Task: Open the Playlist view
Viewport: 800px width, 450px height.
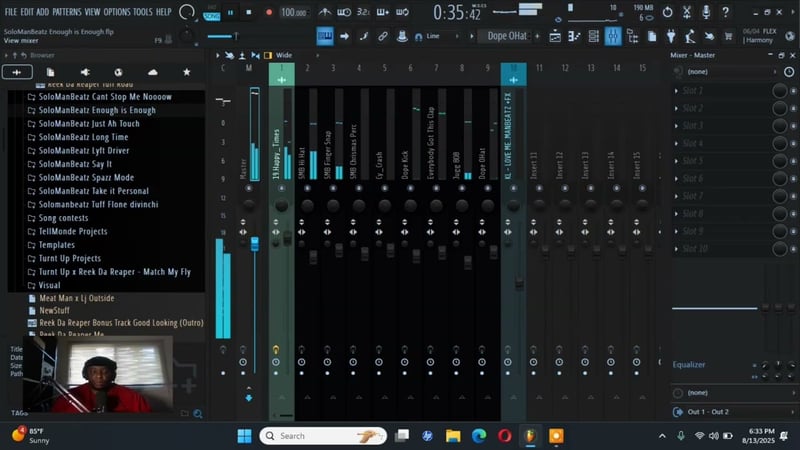Action: point(555,36)
